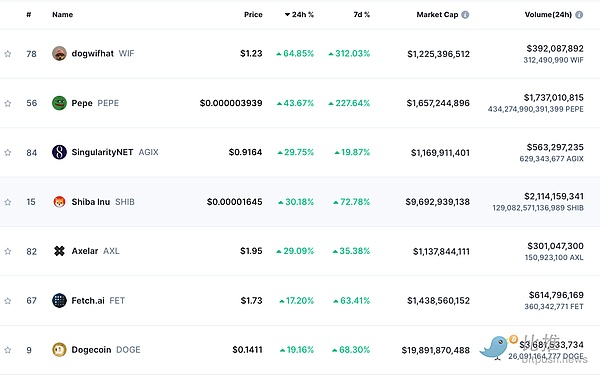Viewport: 600px width, 376px height.
Task: Sort by the 24h % column
Action: pos(299,15)
